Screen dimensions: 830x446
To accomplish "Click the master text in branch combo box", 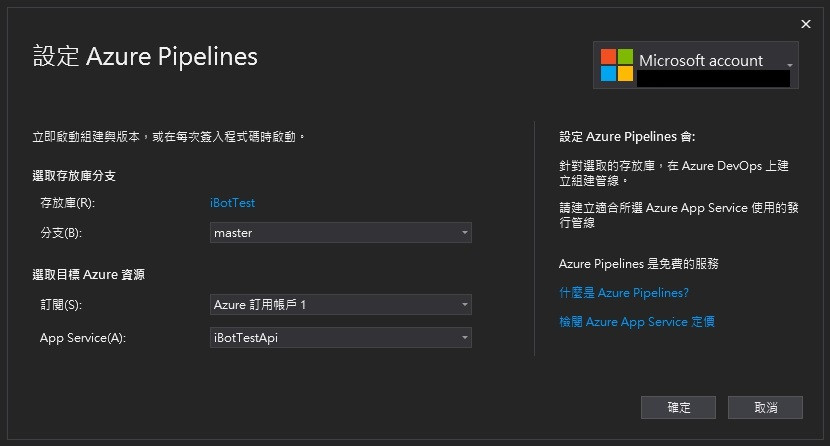I will (x=233, y=233).
